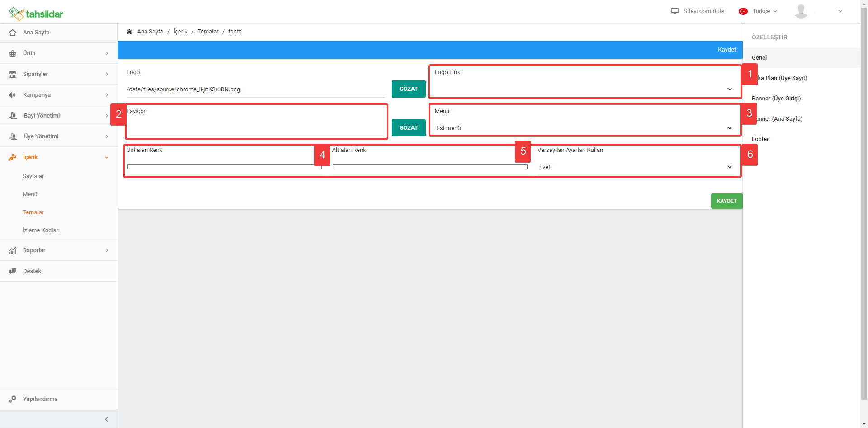
Task: Click the Favicon input field
Action: point(255,128)
